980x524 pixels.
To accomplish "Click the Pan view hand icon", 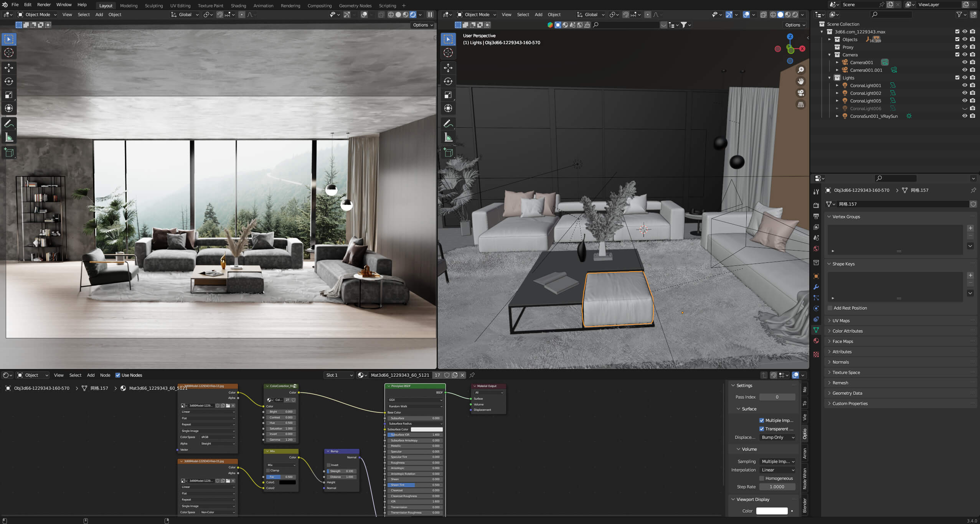I will (801, 81).
